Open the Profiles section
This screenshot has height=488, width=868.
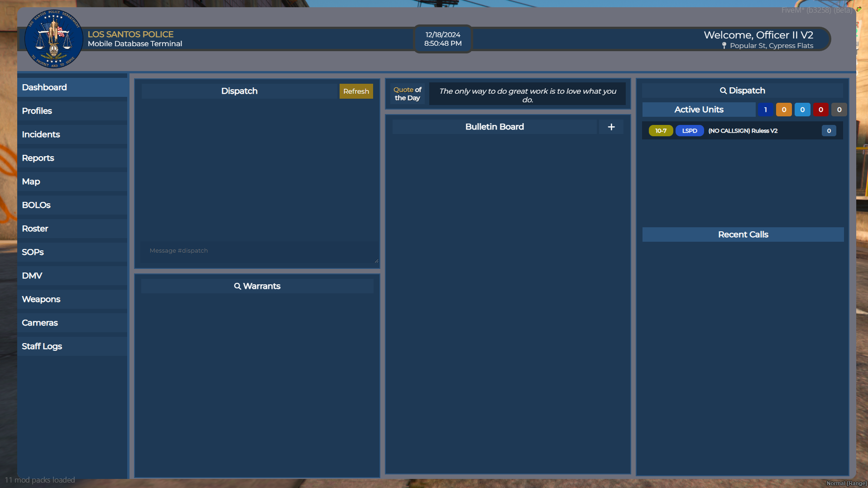(x=72, y=111)
